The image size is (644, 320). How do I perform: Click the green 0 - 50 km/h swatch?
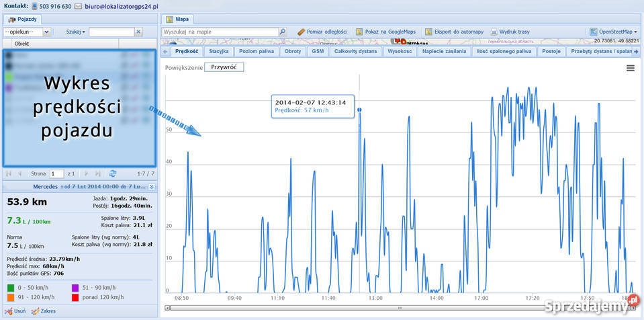[11, 288]
